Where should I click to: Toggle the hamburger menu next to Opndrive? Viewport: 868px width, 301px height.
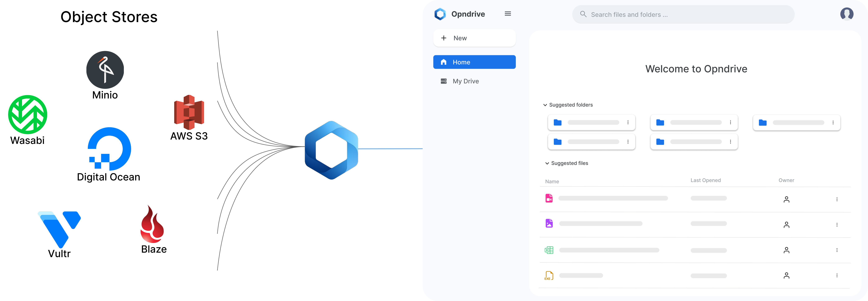tap(507, 14)
